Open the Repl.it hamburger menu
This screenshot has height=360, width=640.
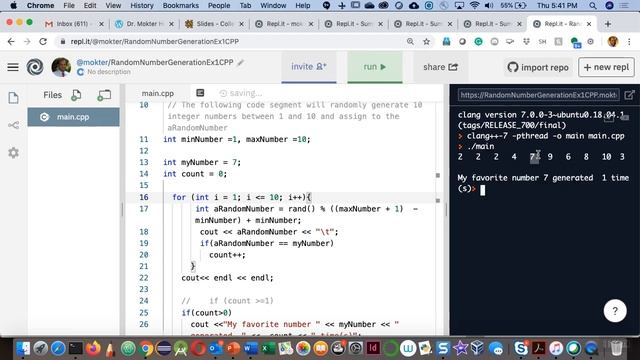[13, 67]
